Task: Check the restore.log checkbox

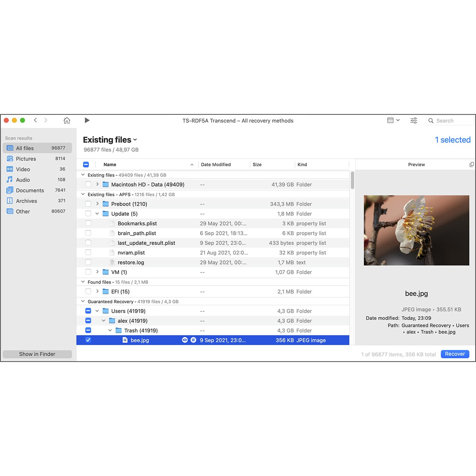Action: click(88, 262)
